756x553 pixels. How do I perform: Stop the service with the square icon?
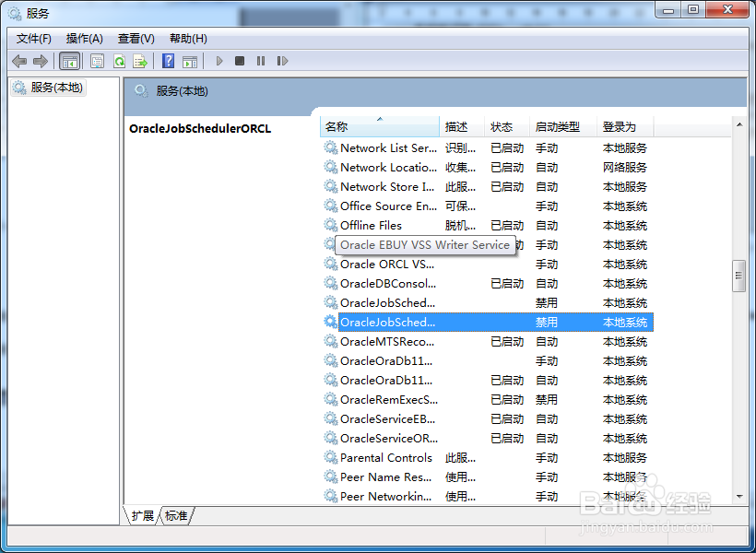[x=240, y=61]
